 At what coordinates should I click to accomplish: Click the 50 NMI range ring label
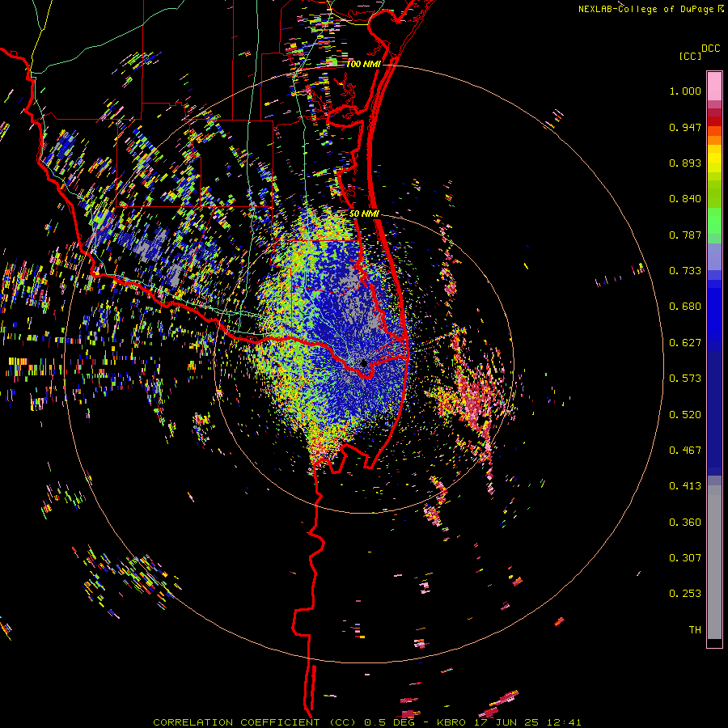click(365, 214)
